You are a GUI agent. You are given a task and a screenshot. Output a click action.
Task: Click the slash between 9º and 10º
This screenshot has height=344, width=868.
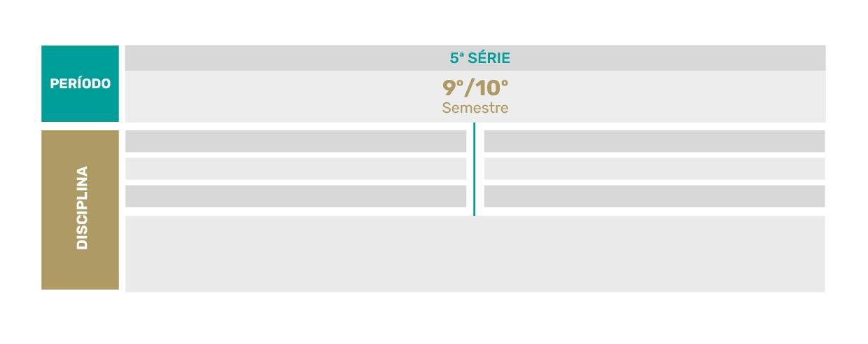[469, 88]
